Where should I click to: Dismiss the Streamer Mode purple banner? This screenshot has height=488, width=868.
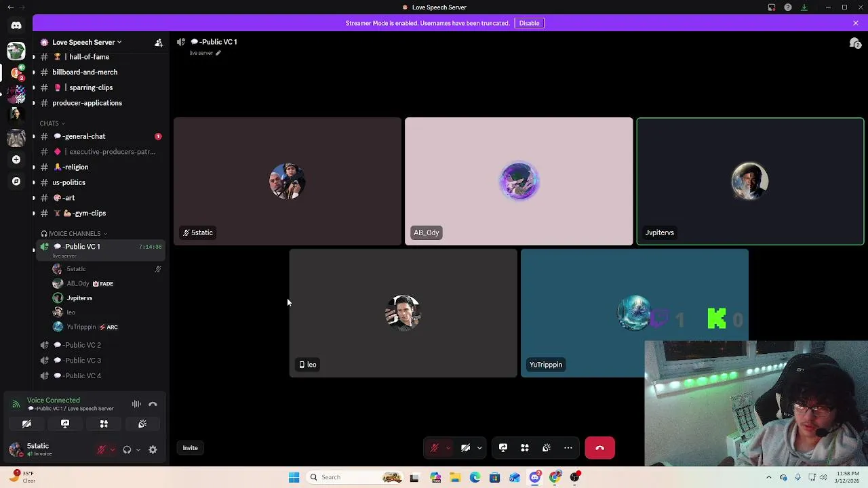point(856,23)
